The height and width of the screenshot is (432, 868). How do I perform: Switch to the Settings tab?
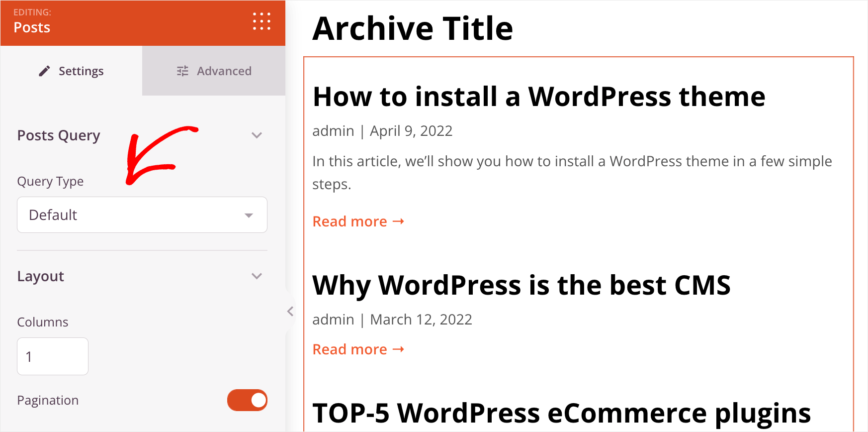click(x=72, y=71)
